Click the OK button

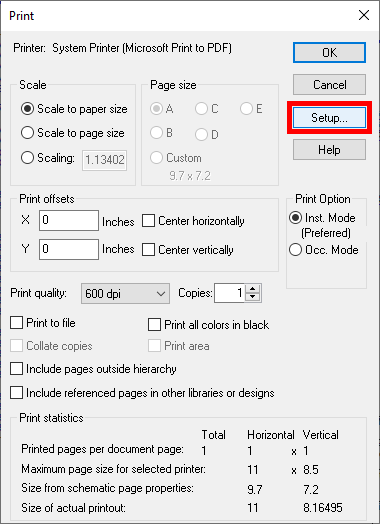[329, 52]
